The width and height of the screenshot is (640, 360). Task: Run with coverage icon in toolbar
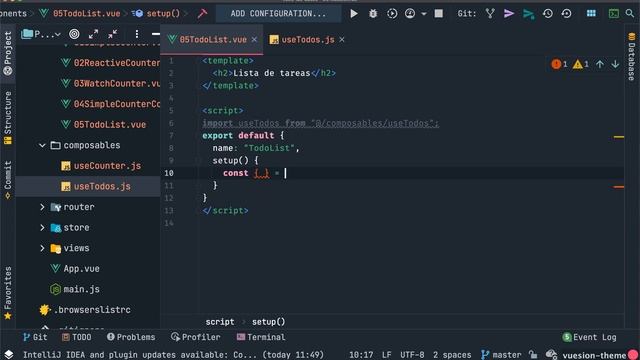pyautogui.click(x=392, y=13)
